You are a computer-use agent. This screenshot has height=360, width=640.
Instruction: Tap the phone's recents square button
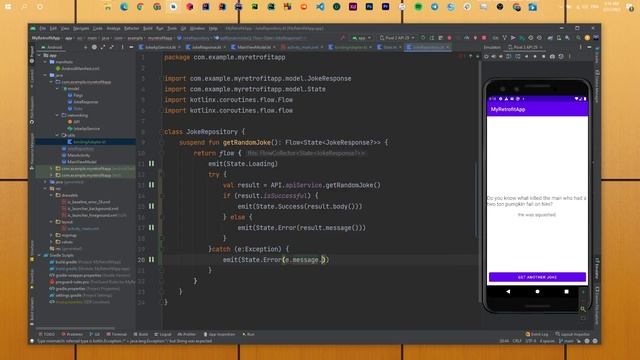point(566,291)
